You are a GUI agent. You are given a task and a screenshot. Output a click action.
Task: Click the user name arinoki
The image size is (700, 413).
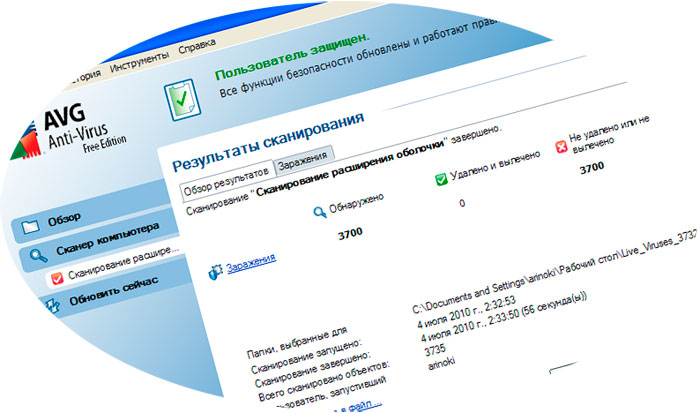click(x=442, y=363)
